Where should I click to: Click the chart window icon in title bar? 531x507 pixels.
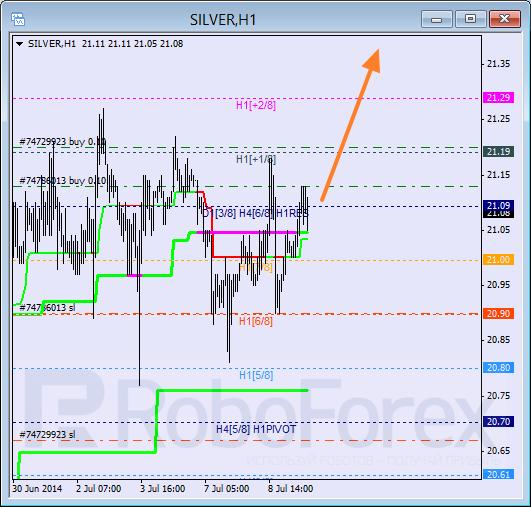[18, 19]
